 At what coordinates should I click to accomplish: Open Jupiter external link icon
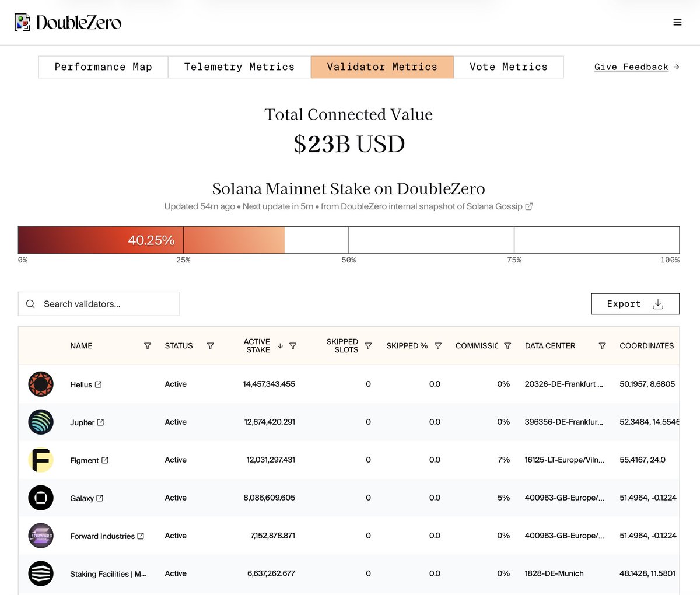100,422
